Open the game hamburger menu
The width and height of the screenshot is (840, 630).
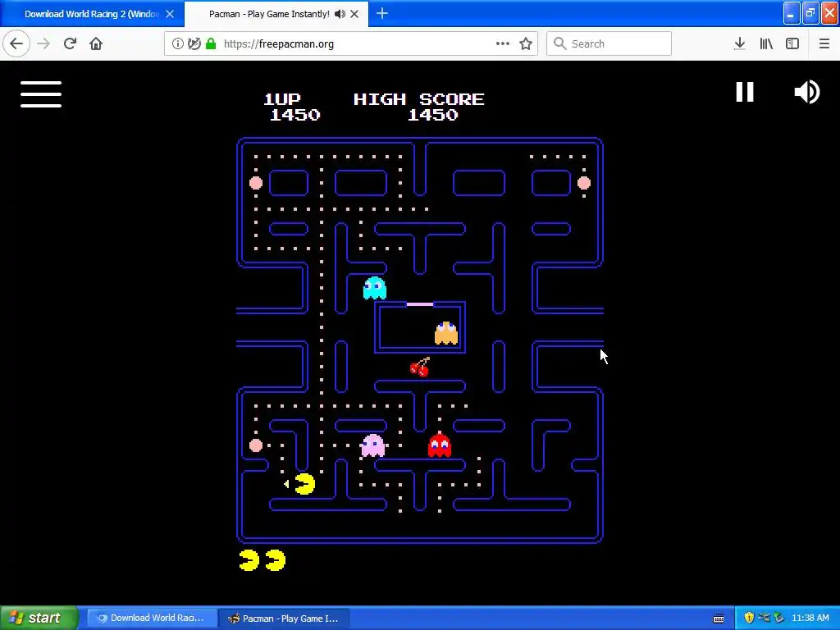(x=41, y=94)
